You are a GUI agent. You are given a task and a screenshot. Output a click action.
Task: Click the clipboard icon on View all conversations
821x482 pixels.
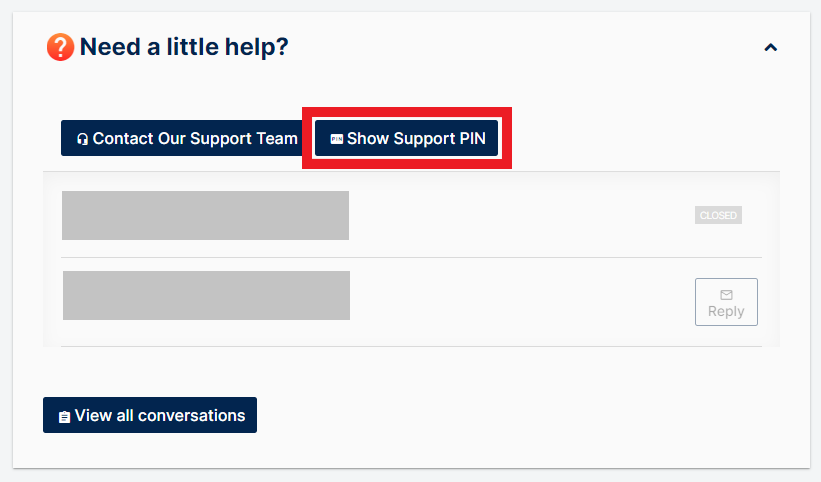click(64, 417)
